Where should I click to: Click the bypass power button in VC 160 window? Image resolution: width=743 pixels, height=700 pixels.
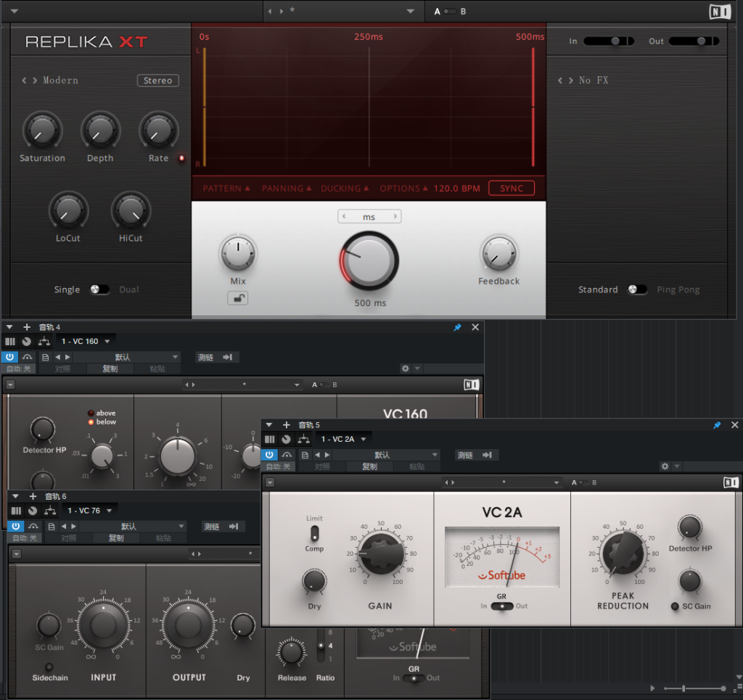click(9, 357)
